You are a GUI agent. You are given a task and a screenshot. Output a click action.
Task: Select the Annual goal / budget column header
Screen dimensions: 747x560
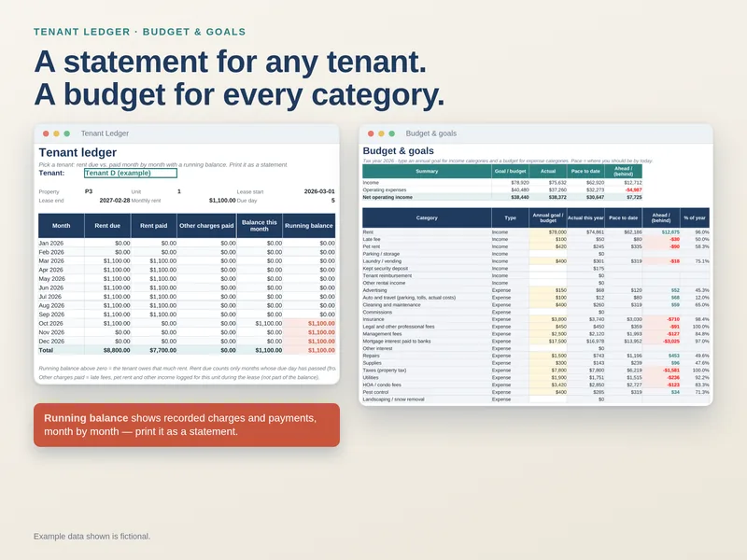click(x=548, y=218)
